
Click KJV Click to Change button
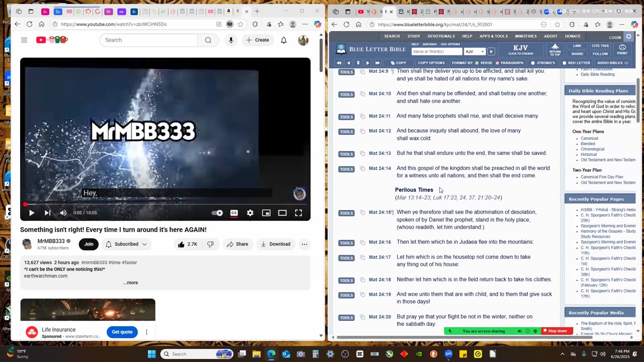point(521,50)
